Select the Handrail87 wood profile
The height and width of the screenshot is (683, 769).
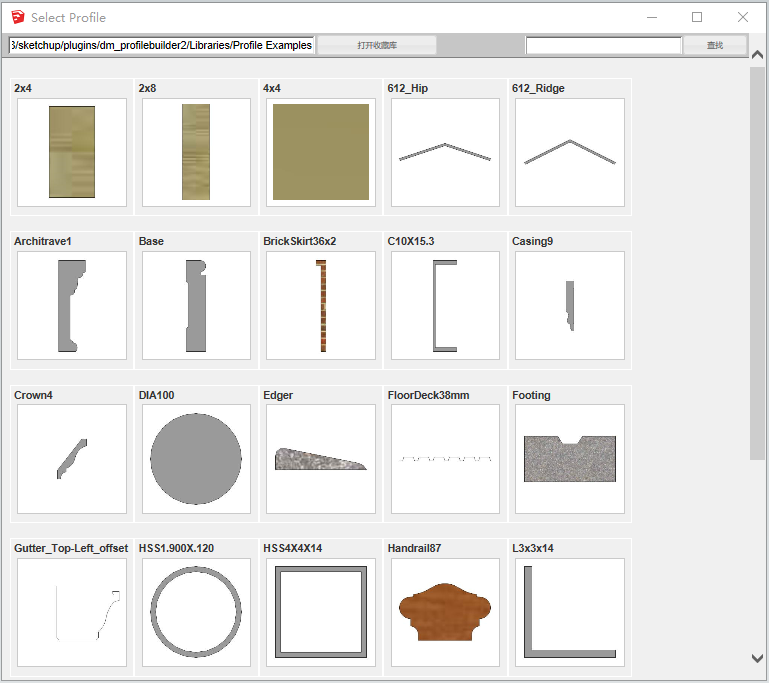[445, 612]
